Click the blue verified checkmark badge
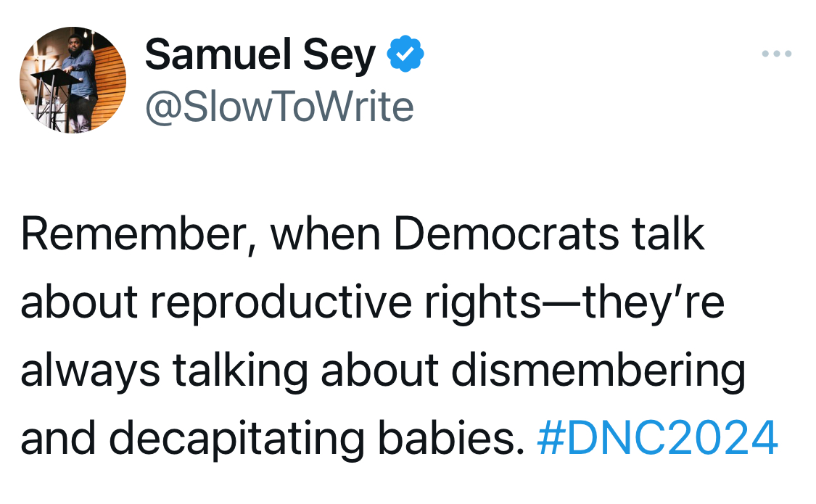Image resolution: width=816 pixels, height=504 pixels. pyautogui.click(x=407, y=57)
